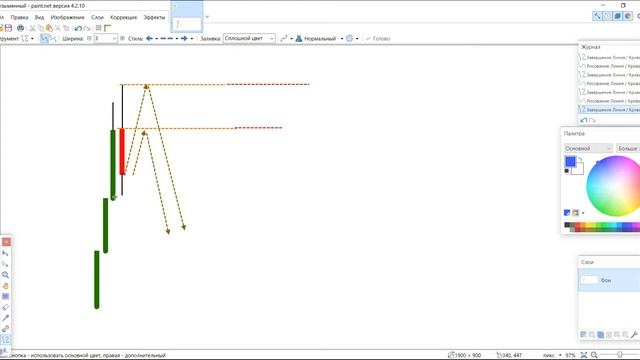Select the Pan hand tool
Image resolution: width=640 pixels, height=360 pixels.
[5, 286]
